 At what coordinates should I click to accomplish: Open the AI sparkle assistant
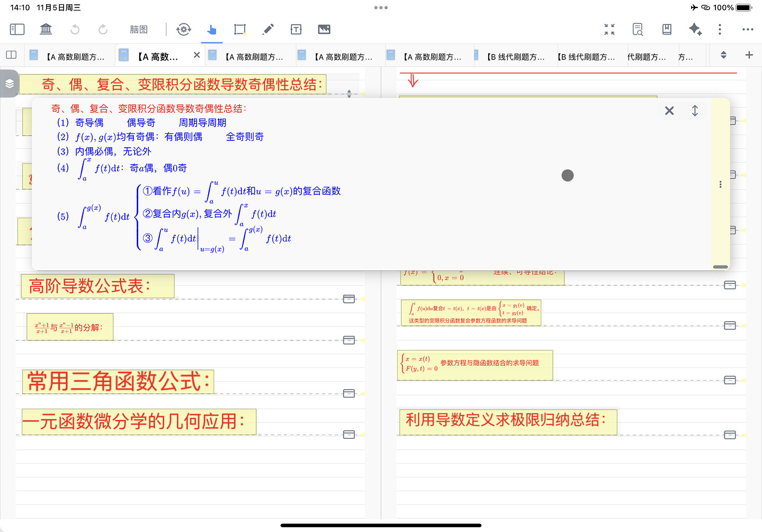695,30
